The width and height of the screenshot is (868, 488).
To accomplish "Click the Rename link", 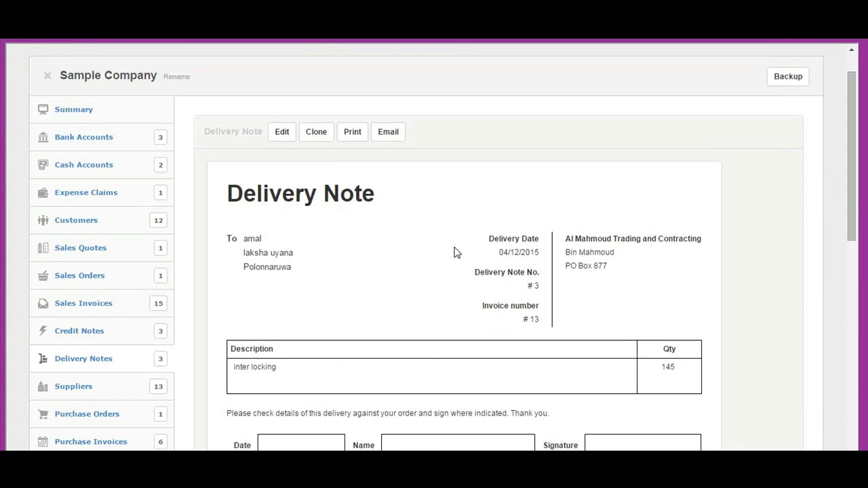I will 176,77.
